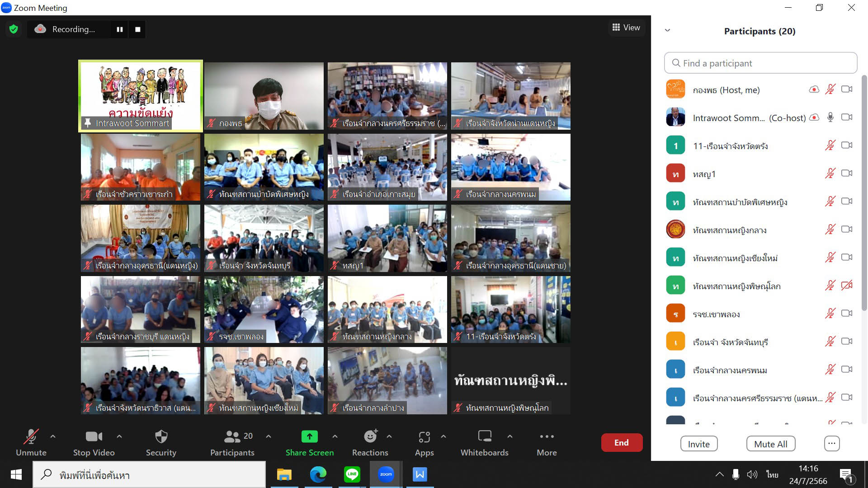The height and width of the screenshot is (488, 868).
Task: Click the Mute All button
Action: pos(770,444)
